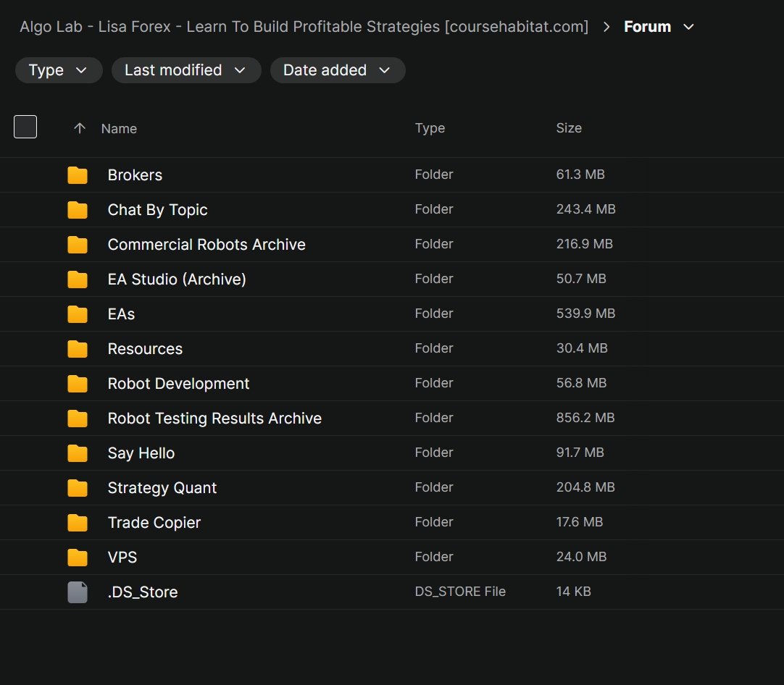Expand the Date added filter dropdown
This screenshot has width=784, height=685.
pyautogui.click(x=337, y=70)
